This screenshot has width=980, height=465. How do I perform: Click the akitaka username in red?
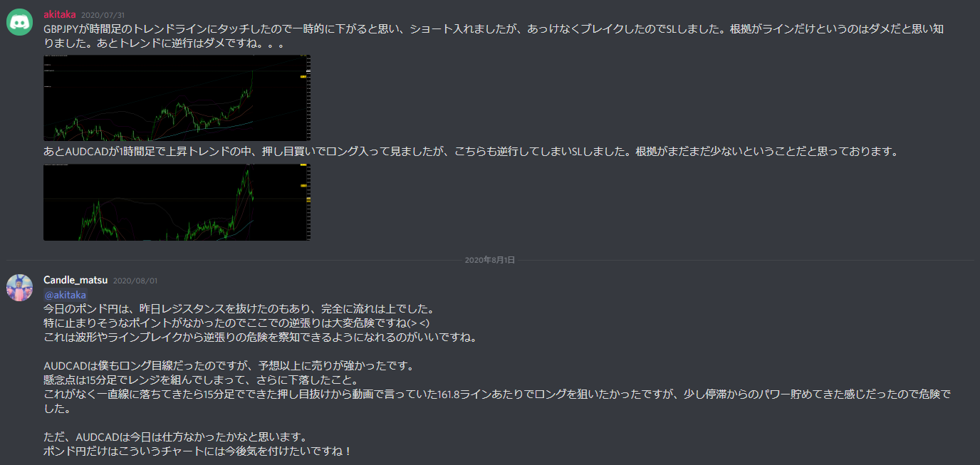[x=60, y=14]
